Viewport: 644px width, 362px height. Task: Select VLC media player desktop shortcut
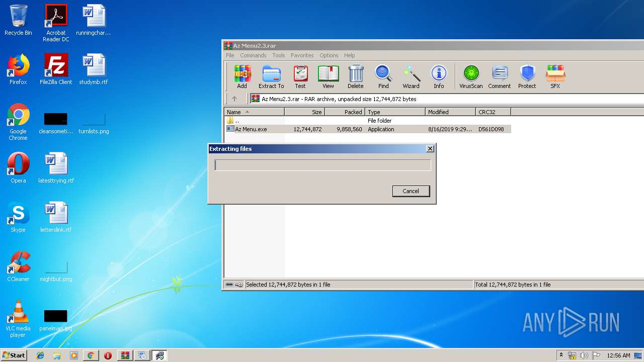coord(18,319)
